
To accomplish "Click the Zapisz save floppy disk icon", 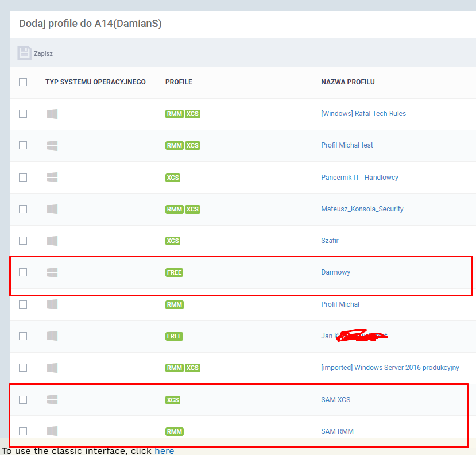I will (x=24, y=53).
